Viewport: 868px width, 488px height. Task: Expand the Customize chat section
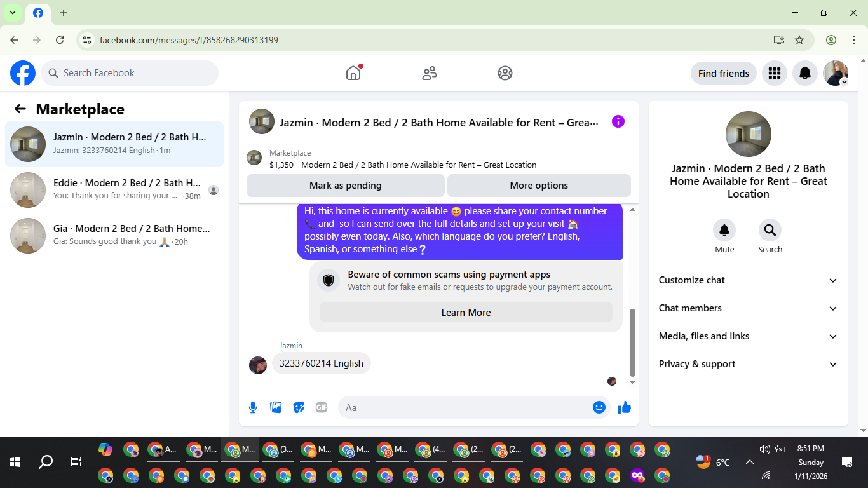point(749,280)
